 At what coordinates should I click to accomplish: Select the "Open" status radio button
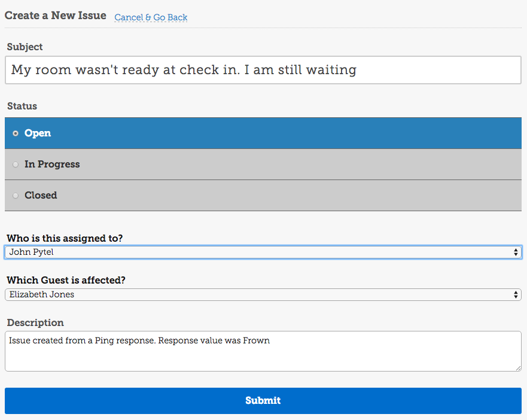point(16,133)
